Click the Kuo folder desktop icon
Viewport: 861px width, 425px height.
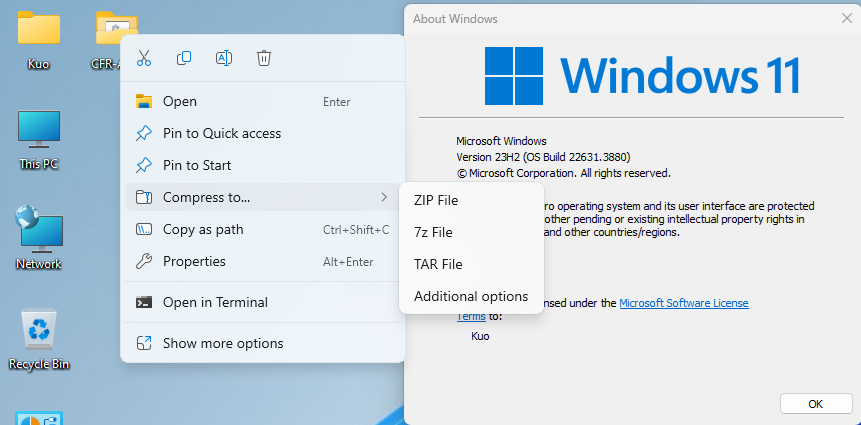[x=38, y=40]
